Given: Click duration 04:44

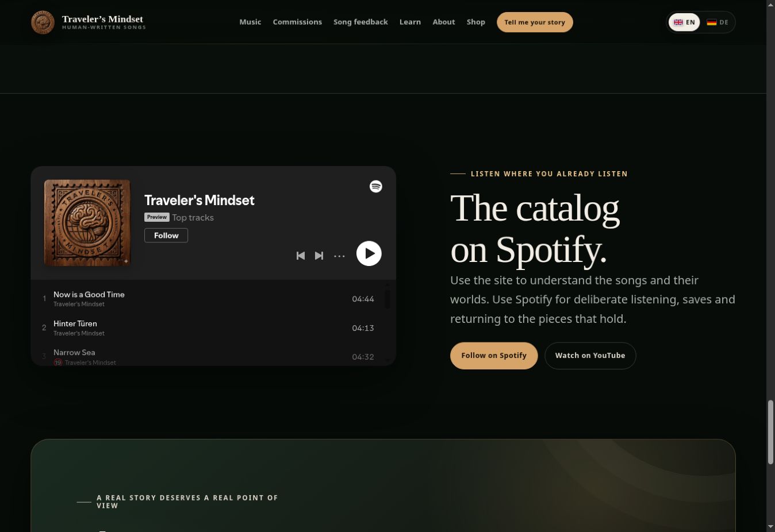Looking at the screenshot, I should pyautogui.click(x=363, y=299).
